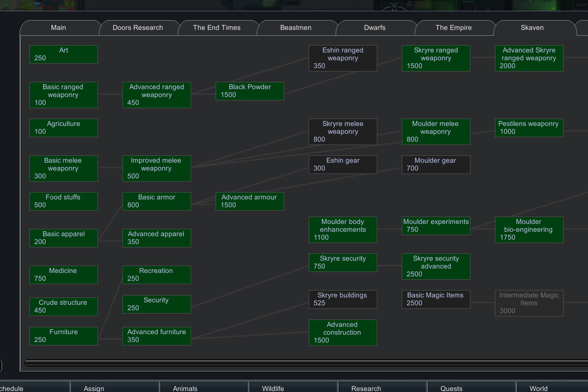Viewport: 588px width, 392px height.
Task: Click the Medicine research project
Action: 64,275
